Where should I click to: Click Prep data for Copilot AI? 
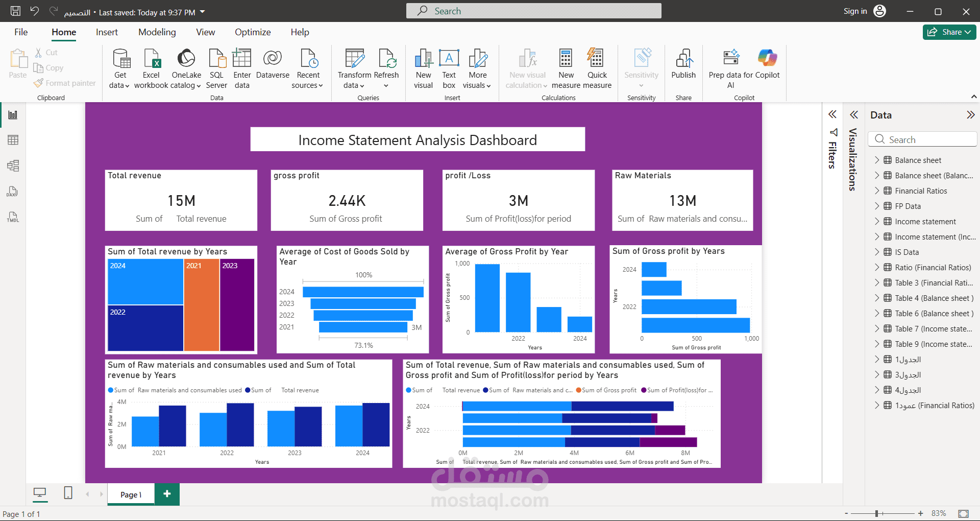point(730,69)
